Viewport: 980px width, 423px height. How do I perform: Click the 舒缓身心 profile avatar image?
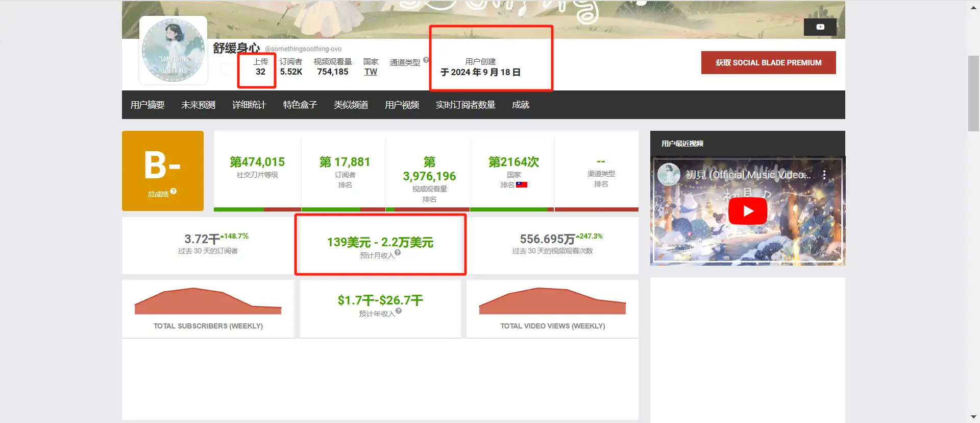coord(174,50)
